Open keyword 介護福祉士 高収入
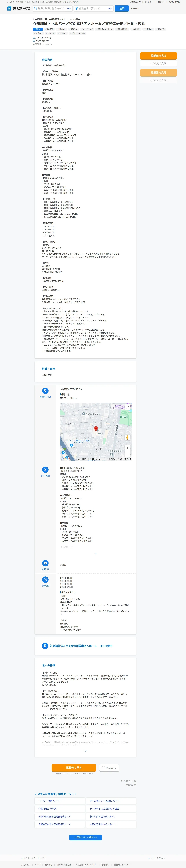This screenshot has height=868, width=186. 60,809
